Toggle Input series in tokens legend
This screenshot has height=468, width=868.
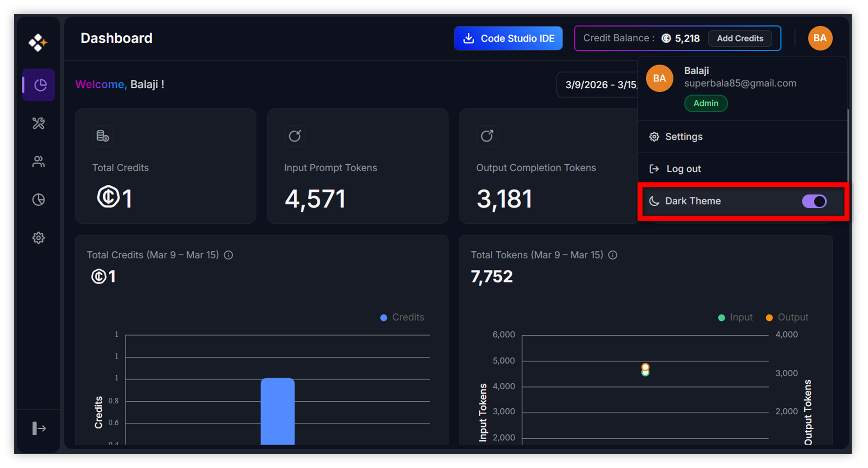tap(735, 318)
